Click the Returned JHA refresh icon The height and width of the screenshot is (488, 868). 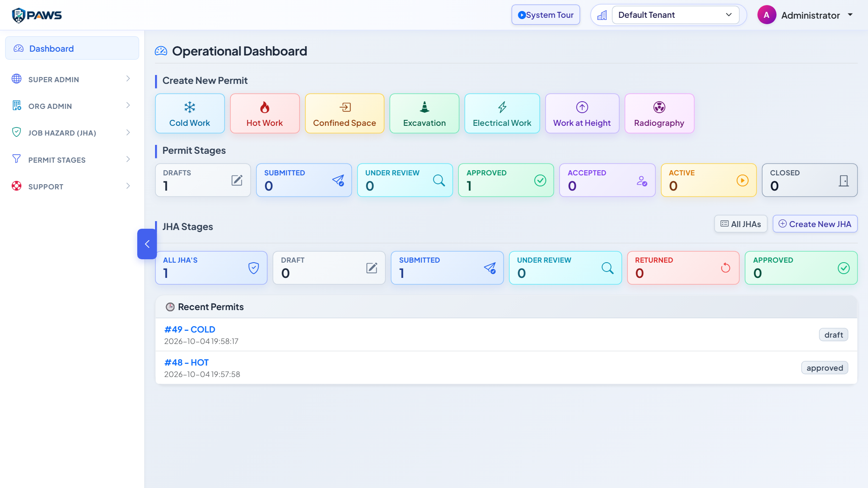[726, 268]
